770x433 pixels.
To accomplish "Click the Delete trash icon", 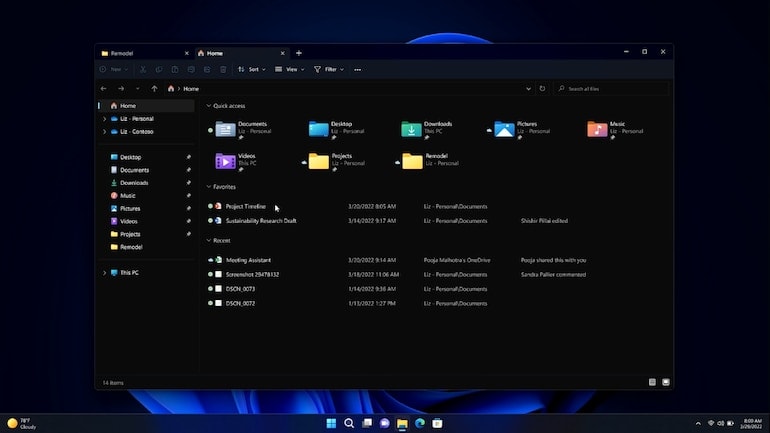I will click(223, 70).
